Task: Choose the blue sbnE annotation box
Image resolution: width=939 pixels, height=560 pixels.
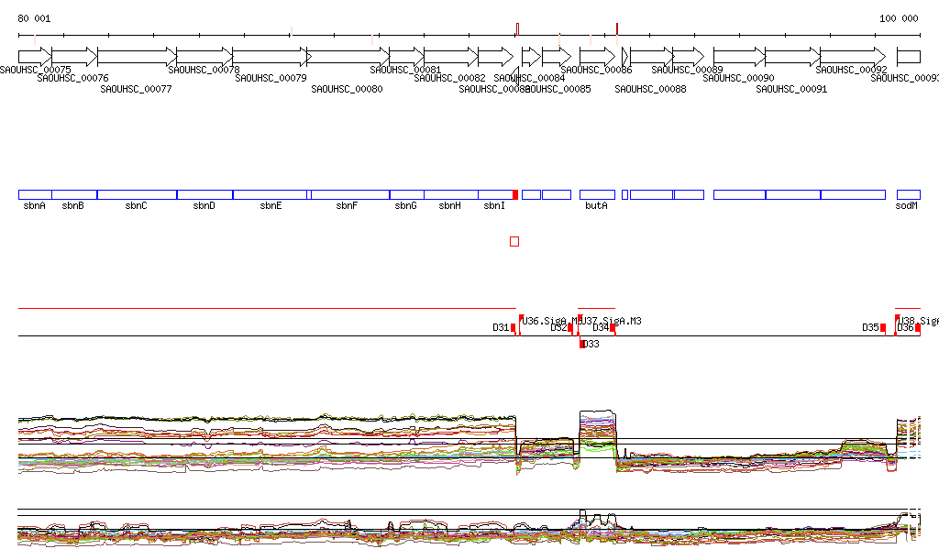Action: (x=271, y=194)
